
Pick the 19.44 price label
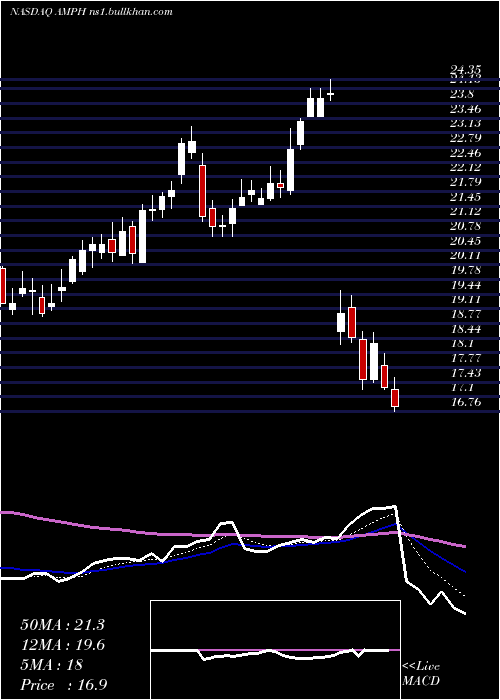point(465,285)
